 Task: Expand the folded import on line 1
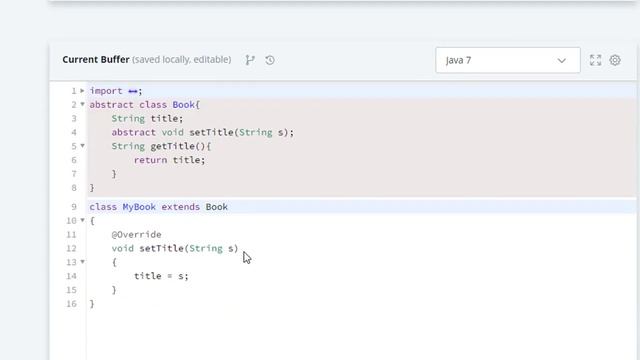[x=82, y=91]
